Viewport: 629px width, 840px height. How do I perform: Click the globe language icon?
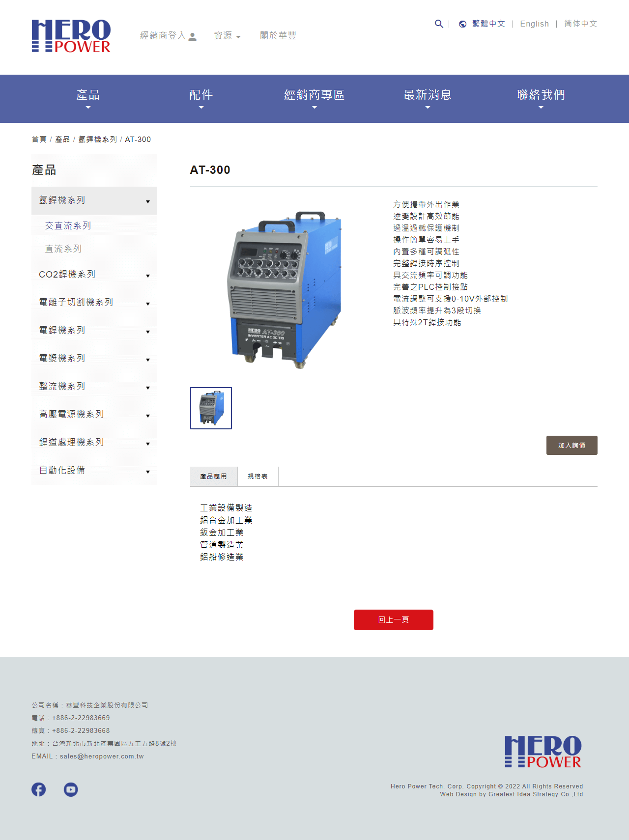(462, 24)
